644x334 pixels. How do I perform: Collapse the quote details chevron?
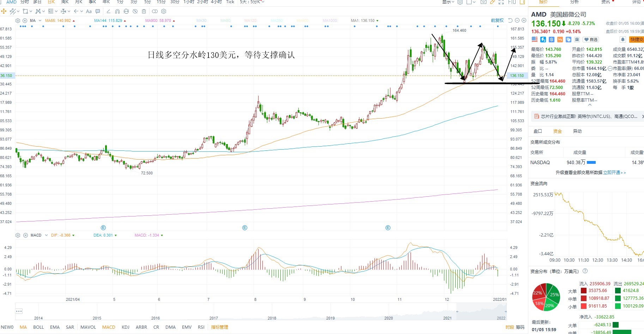click(x=590, y=105)
